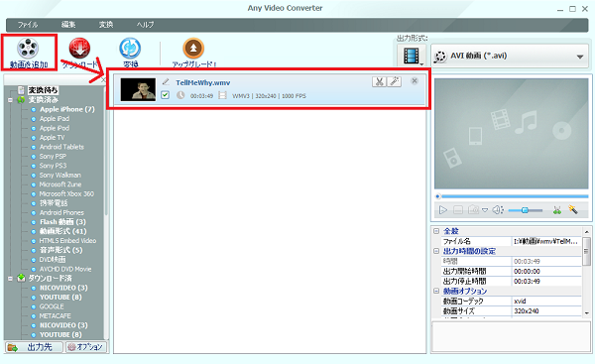
Task: Collapse the 出力時間の設定 property section
Action: point(436,251)
